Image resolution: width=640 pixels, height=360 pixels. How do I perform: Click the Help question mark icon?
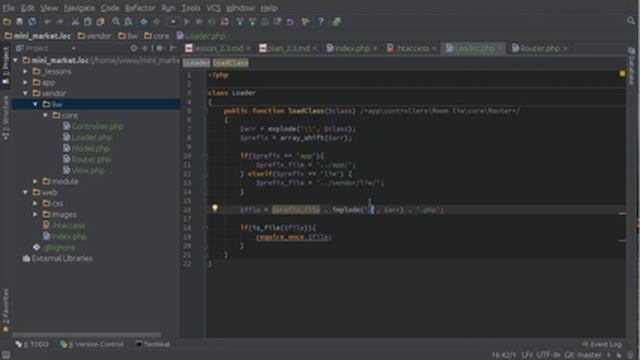point(321,22)
